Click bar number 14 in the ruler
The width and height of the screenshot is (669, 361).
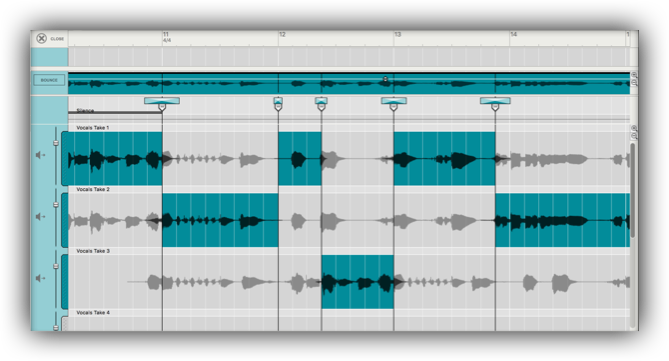514,34
